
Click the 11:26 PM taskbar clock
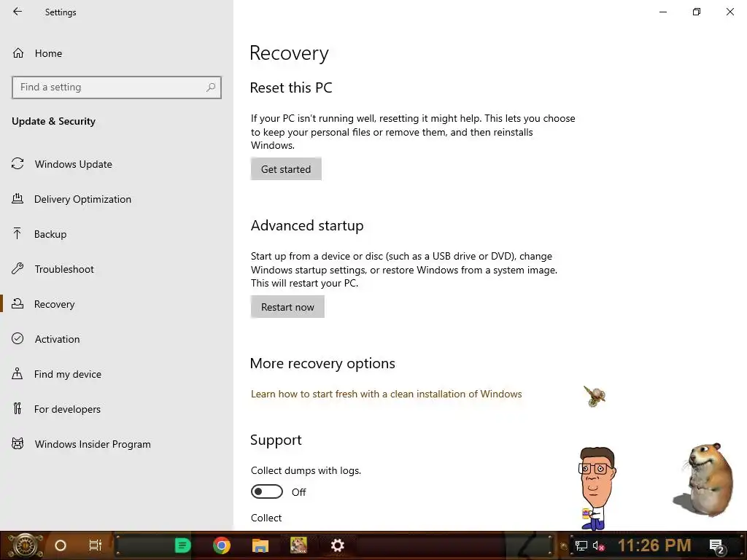click(654, 545)
